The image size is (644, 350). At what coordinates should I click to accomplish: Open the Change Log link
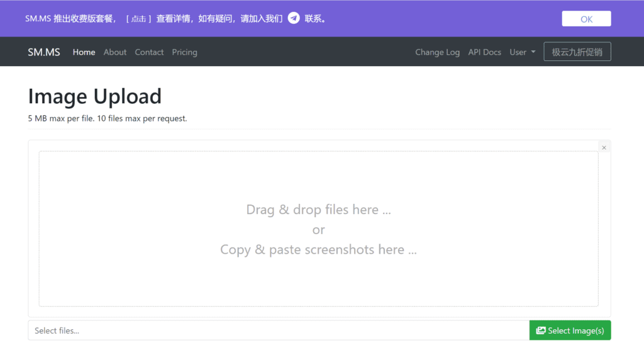coord(437,52)
